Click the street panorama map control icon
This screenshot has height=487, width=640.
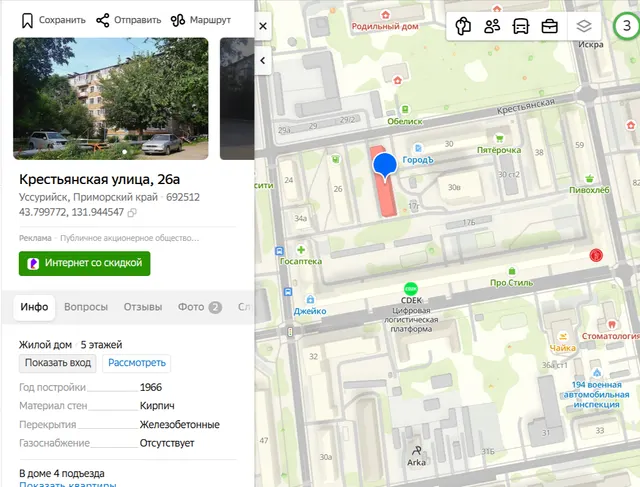(463, 27)
